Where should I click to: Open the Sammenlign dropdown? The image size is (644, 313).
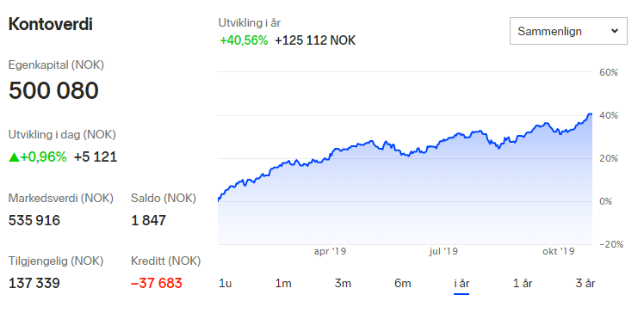[x=568, y=31]
